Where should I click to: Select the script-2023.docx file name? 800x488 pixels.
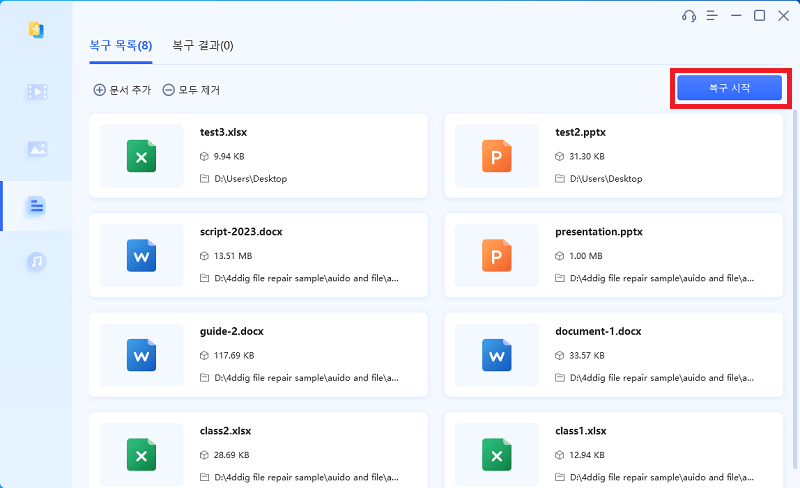pyautogui.click(x=241, y=232)
